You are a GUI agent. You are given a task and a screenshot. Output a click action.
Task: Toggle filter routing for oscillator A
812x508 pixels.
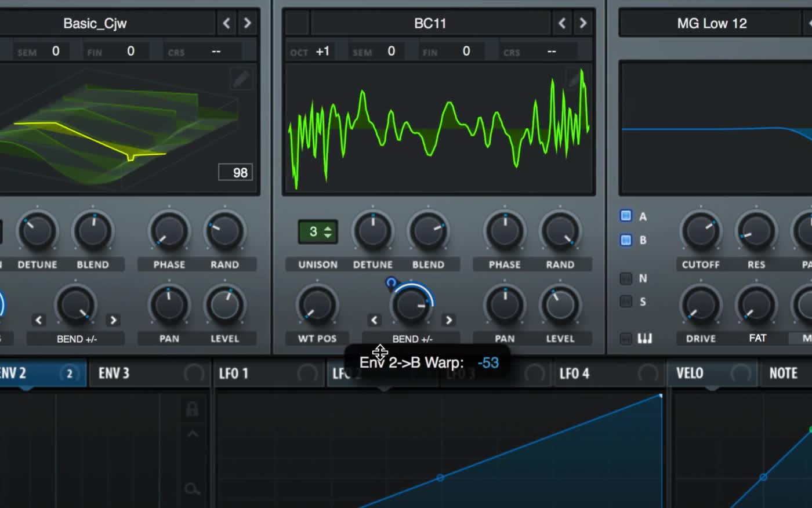pyautogui.click(x=626, y=216)
